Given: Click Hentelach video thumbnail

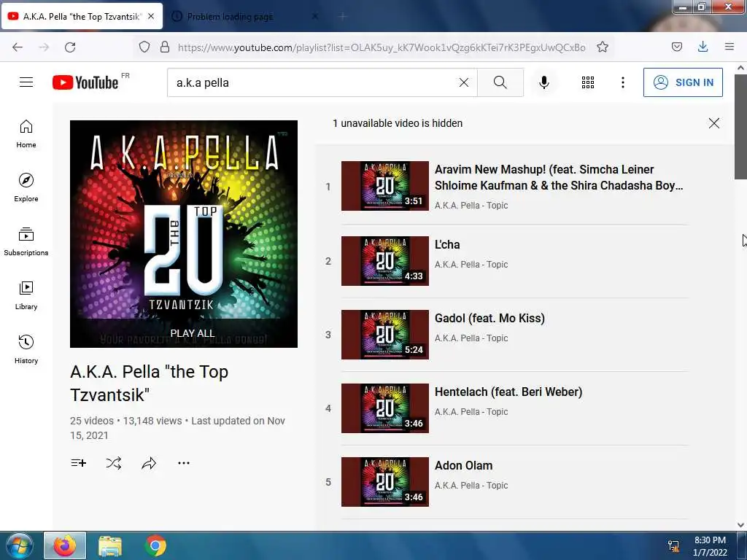Looking at the screenshot, I should pos(385,408).
